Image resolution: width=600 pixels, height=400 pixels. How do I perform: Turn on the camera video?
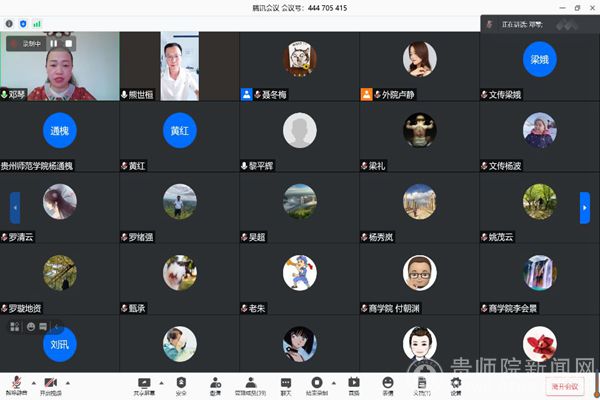50,383
